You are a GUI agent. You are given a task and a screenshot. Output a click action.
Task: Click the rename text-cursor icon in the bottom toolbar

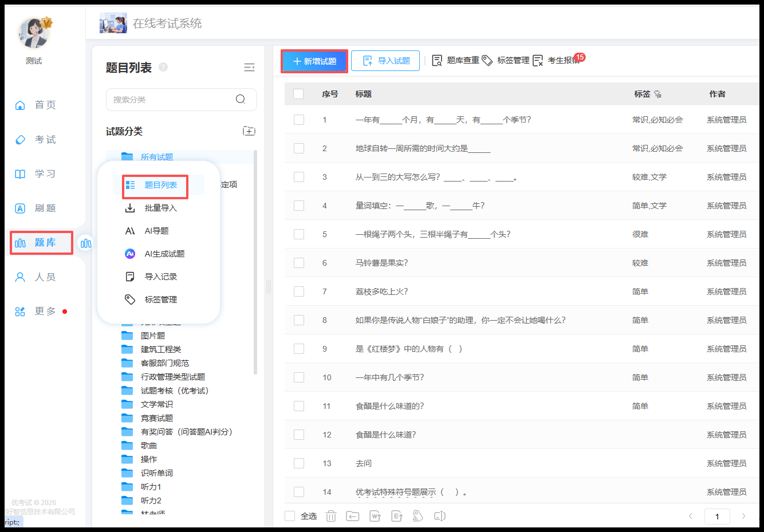click(440, 516)
